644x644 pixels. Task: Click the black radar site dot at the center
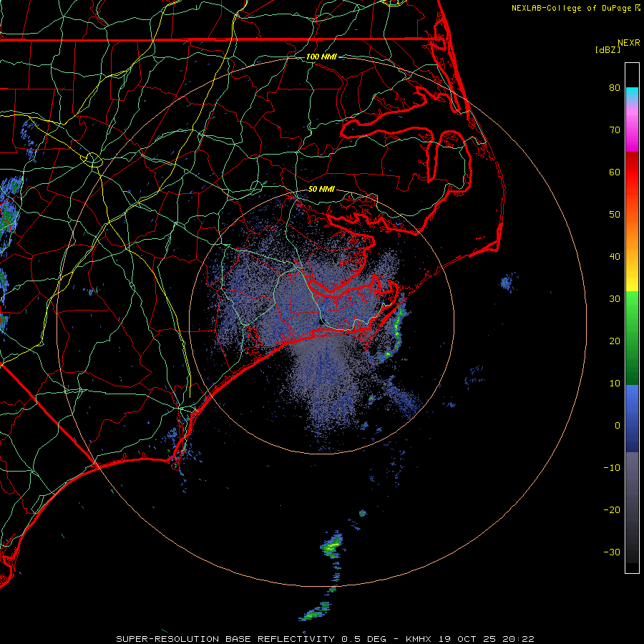click(321, 322)
